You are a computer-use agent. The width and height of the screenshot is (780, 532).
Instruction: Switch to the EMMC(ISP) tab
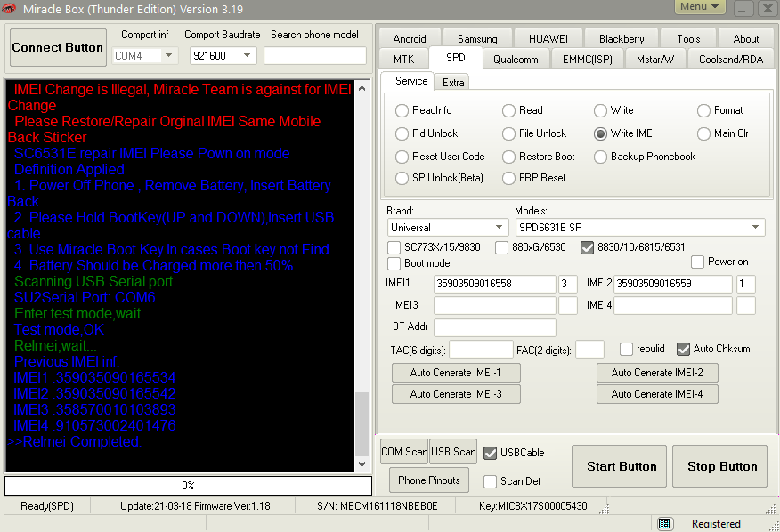click(587, 60)
